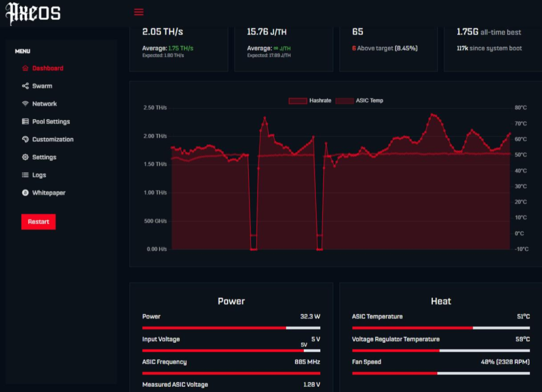
Task: Click the Customization palette icon
Action: pyautogui.click(x=25, y=139)
